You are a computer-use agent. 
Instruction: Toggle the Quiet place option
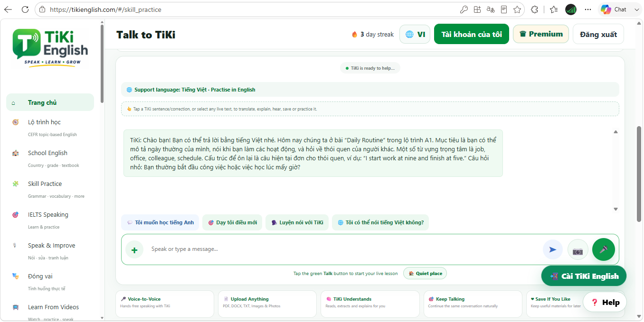425,274
